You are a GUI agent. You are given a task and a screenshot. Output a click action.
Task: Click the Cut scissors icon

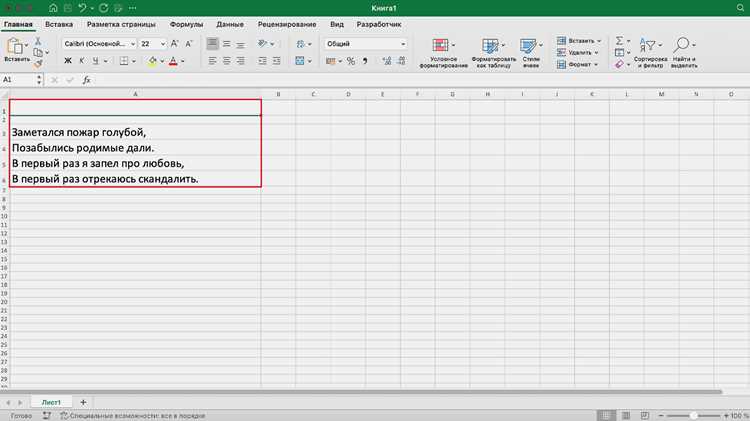[x=38, y=41]
